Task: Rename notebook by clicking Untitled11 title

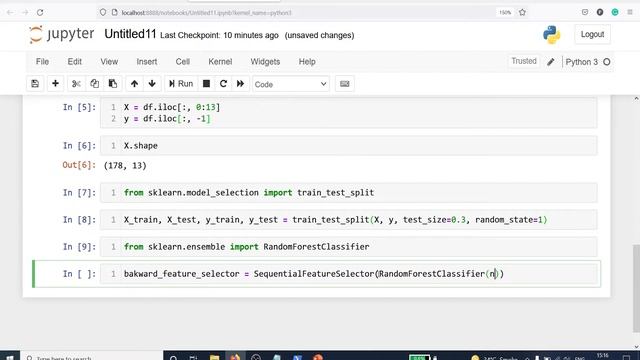Action: click(x=130, y=34)
